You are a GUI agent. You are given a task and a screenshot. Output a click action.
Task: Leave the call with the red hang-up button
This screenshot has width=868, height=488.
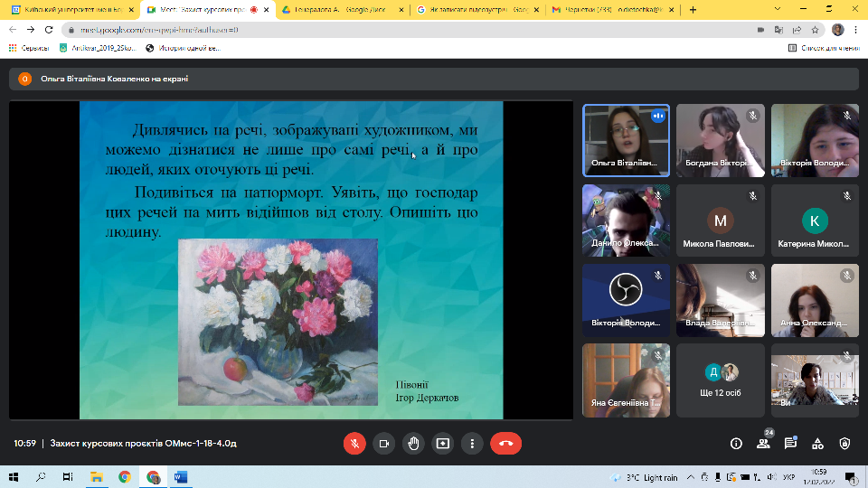(505, 444)
